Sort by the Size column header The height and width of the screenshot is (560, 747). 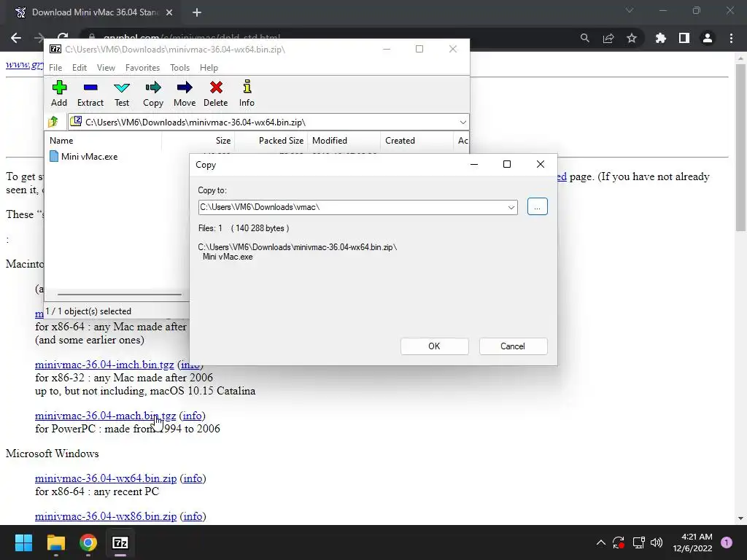[x=198, y=141]
